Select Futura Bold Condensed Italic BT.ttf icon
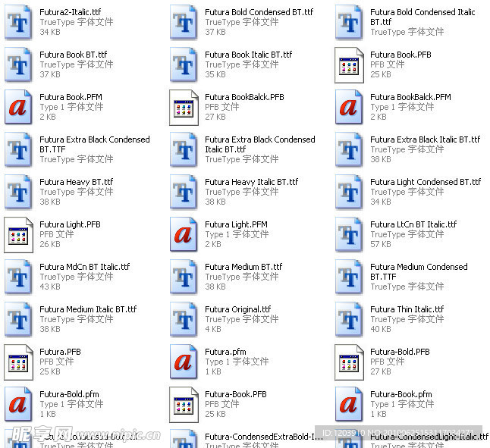The height and width of the screenshot is (448, 490). (349, 22)
